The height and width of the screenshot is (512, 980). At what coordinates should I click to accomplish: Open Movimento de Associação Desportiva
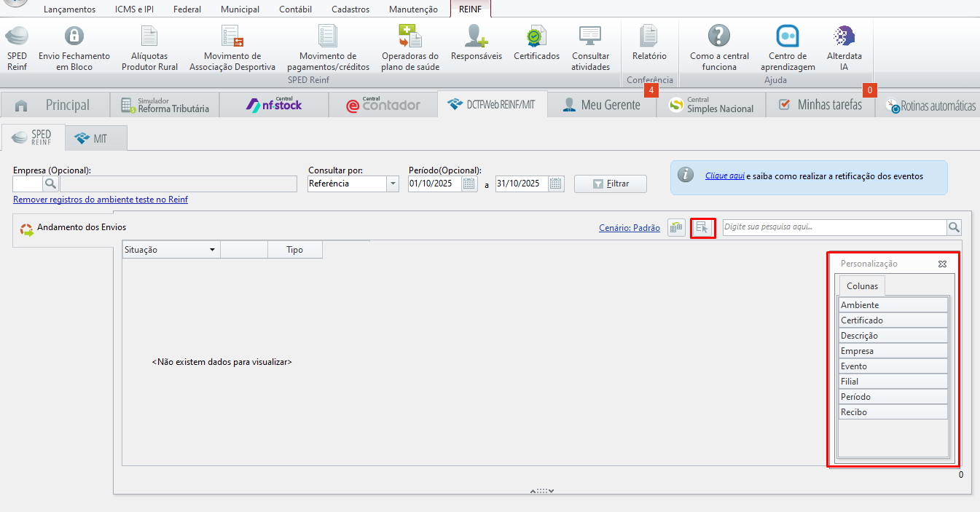[x=232, y=48]
